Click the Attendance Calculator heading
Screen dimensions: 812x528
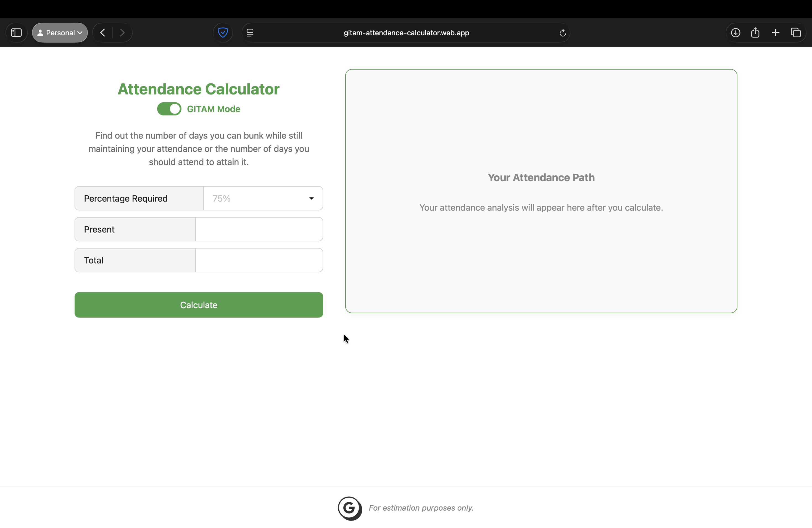click(x=199, y=89)
